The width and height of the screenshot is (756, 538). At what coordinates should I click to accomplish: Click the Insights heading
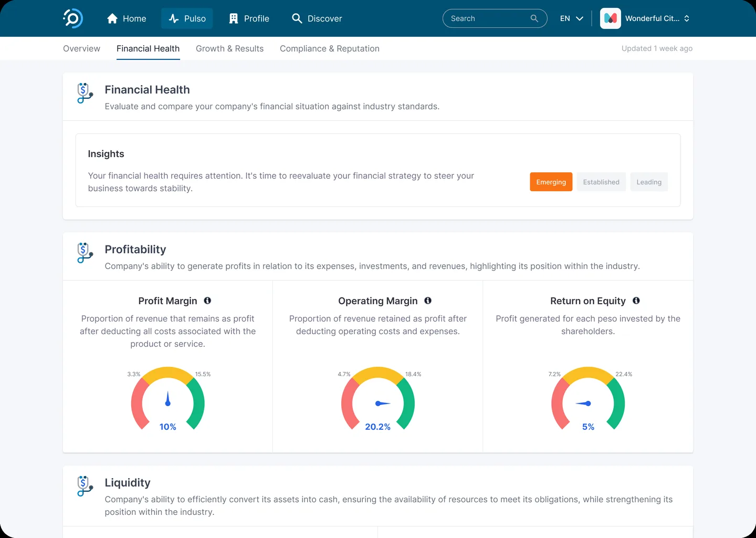[x=106, y=154]
